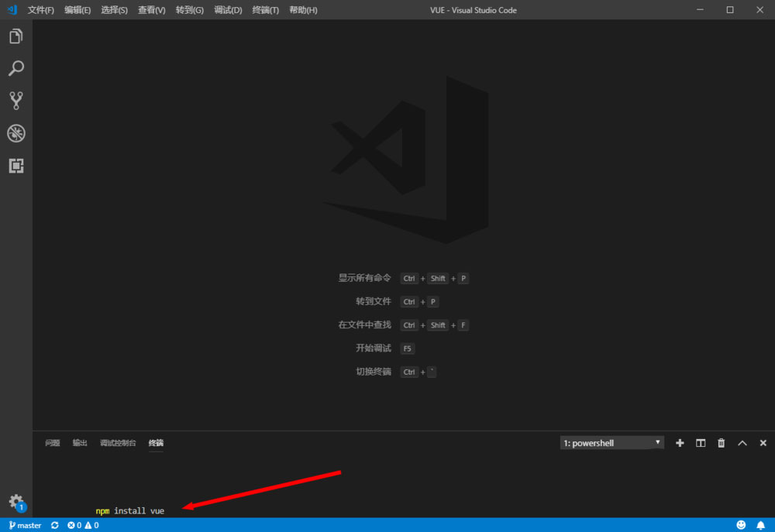Image resolution: width=775 pixels, height=532 pixels.
Task: Switch to the 输出 tab
Action: (80, 443)
